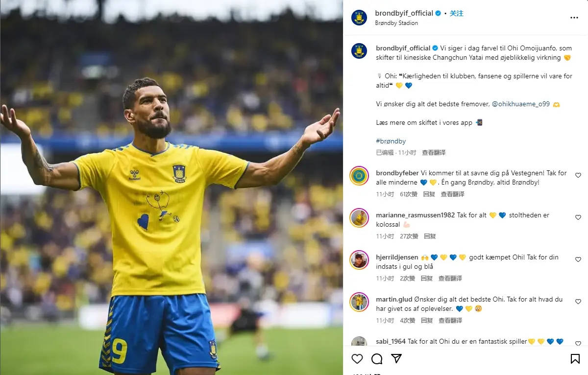Open Brøndby Stadion location link

[x=396, y=23]
